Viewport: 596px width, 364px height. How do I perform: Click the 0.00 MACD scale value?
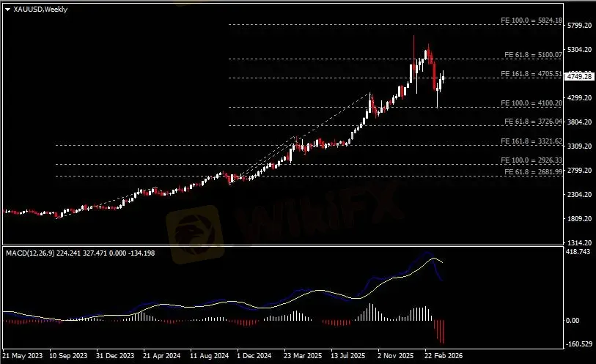click(x=573, y=321)
